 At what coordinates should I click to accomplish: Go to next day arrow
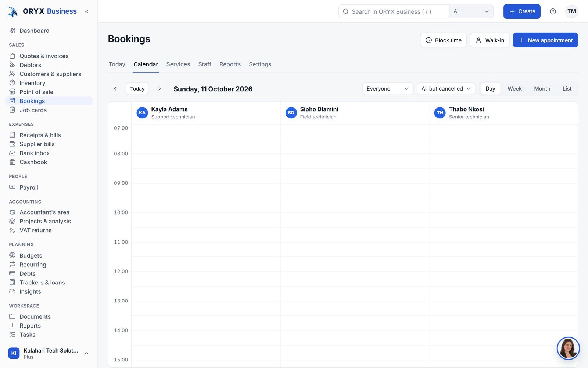tap(159, 89)
